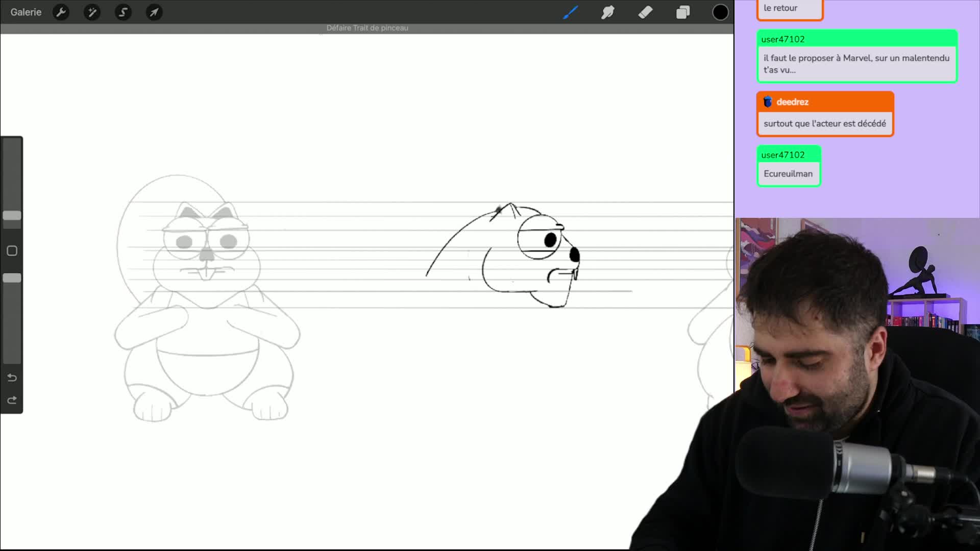Select the Selection S tool

[x=123, y=12]
